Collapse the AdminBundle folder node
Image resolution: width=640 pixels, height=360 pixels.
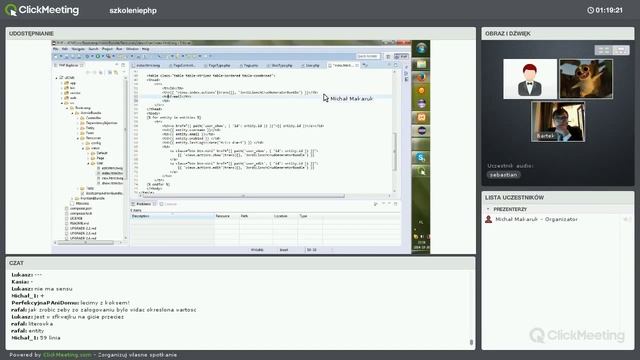point(73,113)
